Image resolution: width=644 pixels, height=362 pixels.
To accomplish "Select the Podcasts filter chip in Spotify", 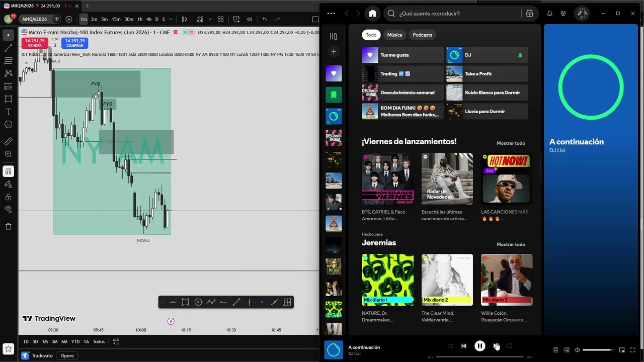I will pyautogui.click(x=422, y=35).
